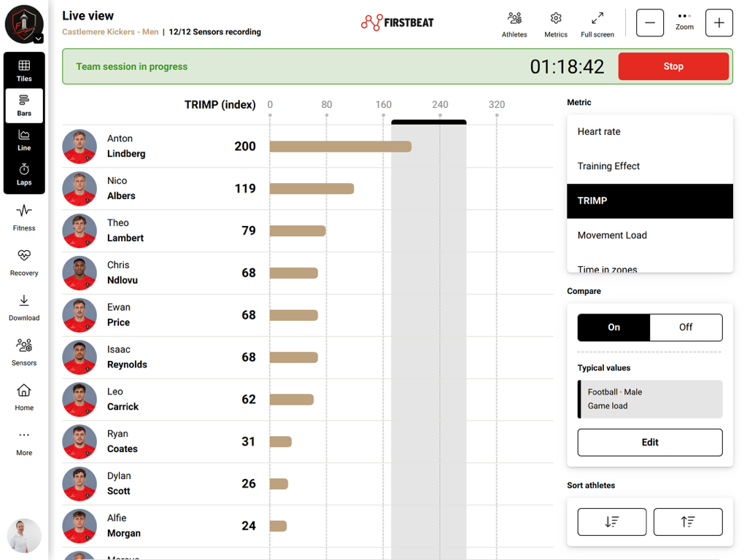
Task: Click the Theo Lambert name
Action: 125,230
